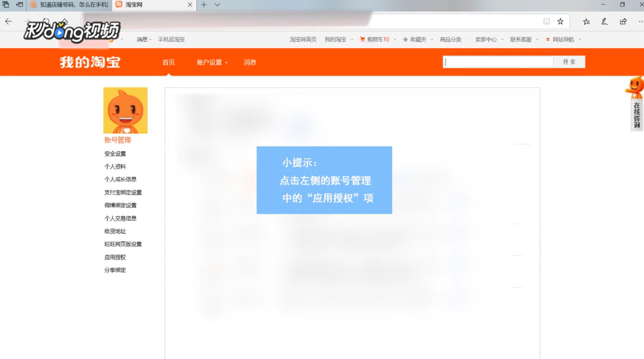The height and width of the screenshot is (359, 644).
Task: Minimize the browser window
Action: (603, 5)
